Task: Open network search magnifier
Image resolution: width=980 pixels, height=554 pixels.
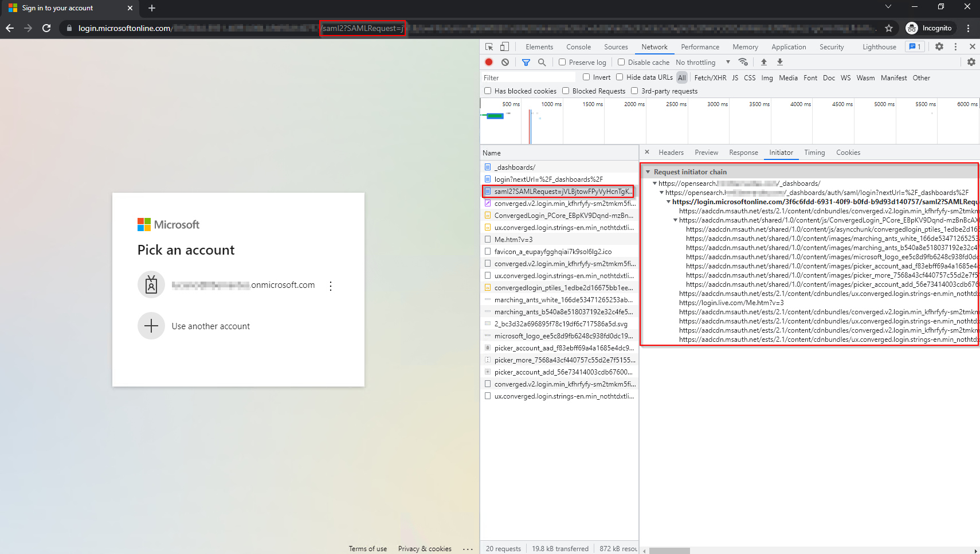Action: (542, 62)
